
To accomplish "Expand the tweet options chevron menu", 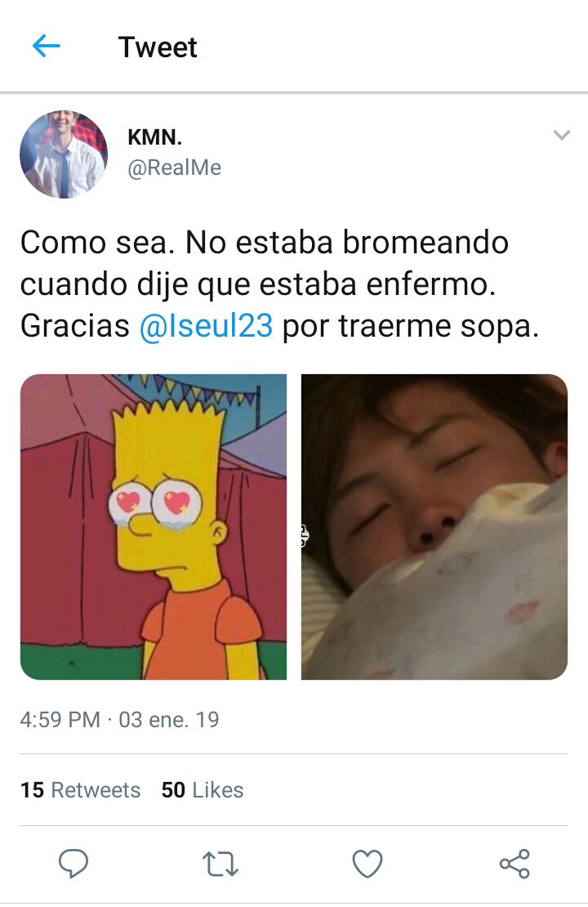I will (562, 136).
